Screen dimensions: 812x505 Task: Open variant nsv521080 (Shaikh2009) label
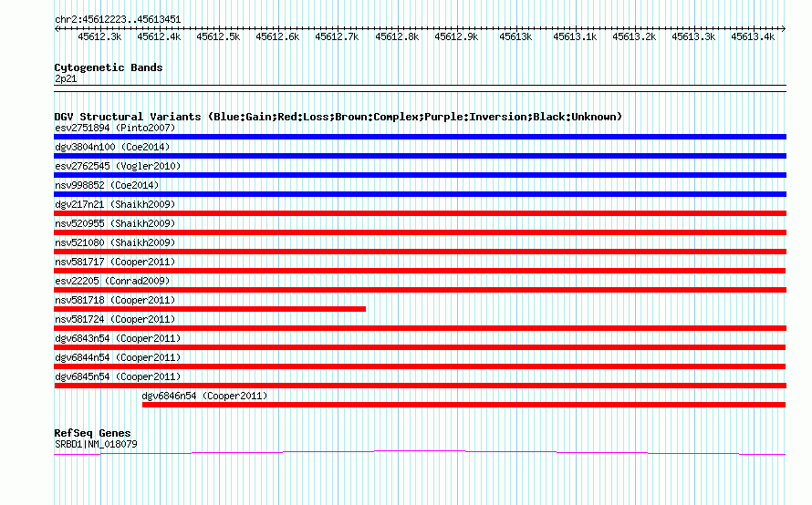[115, 242]
